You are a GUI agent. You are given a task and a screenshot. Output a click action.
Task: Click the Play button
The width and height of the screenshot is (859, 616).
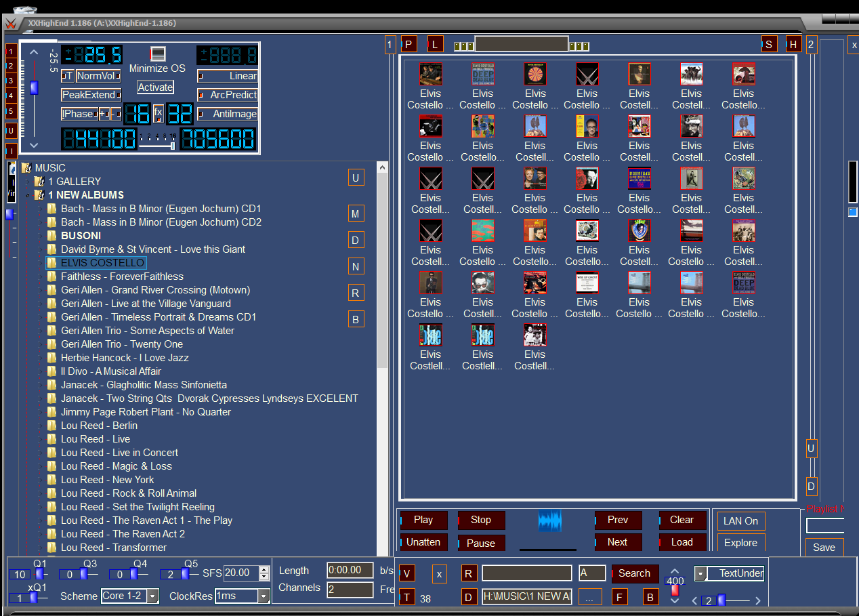pos(423,520)
